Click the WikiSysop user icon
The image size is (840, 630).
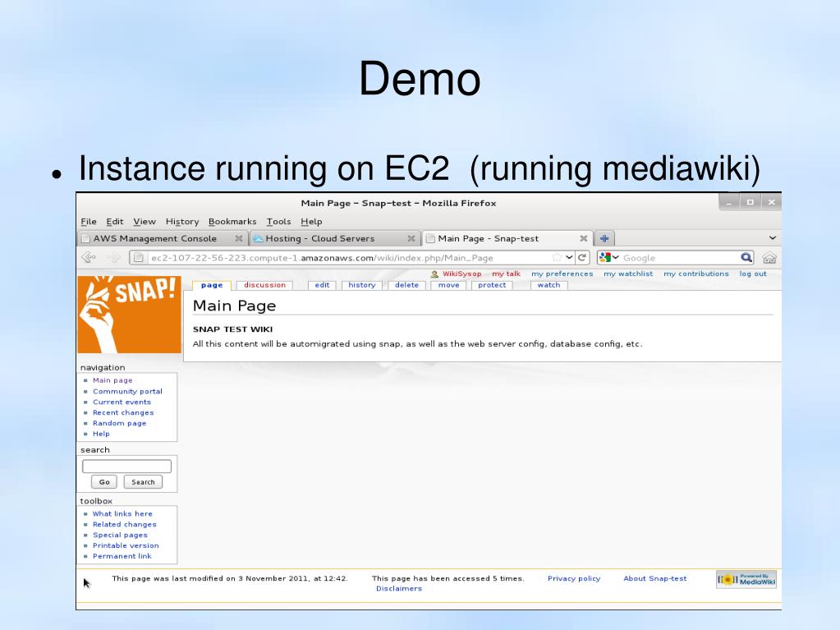pos(434,274)
